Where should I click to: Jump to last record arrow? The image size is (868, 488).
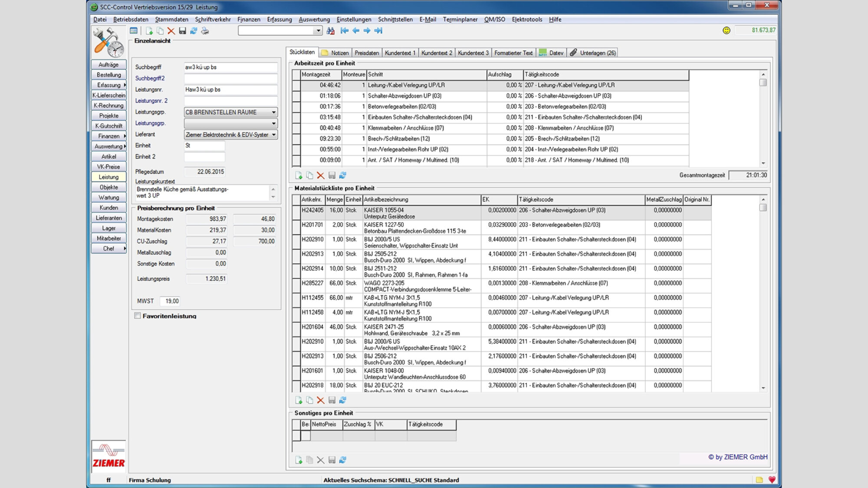(378, 30)
